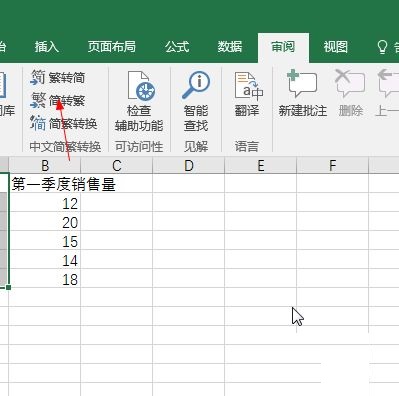Click the 简转繁 conversion button

click(58, 101)
